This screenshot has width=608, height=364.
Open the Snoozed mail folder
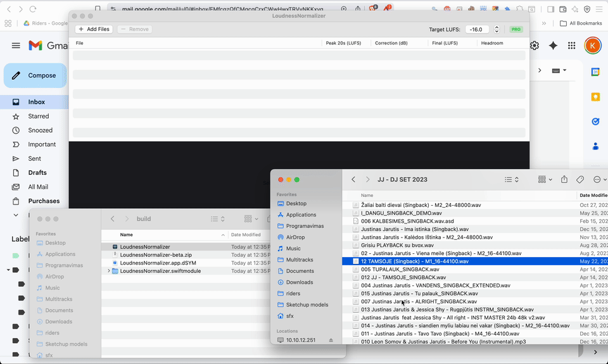(40, 130)
